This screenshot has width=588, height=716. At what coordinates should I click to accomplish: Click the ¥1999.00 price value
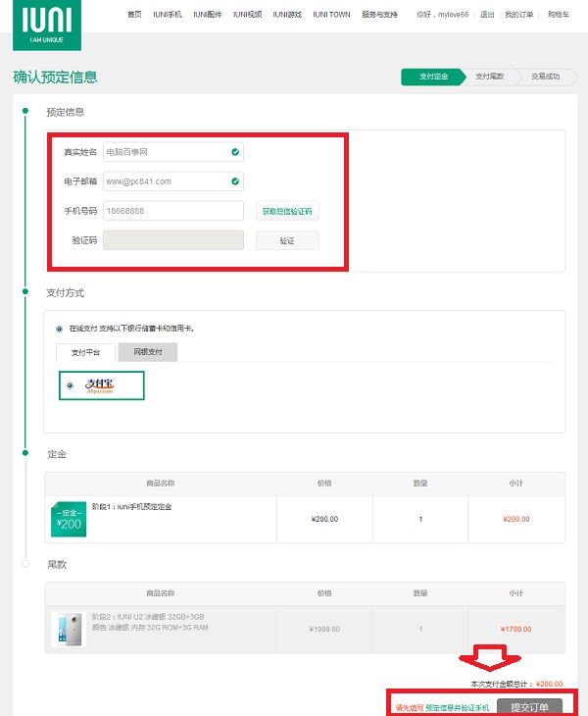pyautogui.click(x=324, y=630)
